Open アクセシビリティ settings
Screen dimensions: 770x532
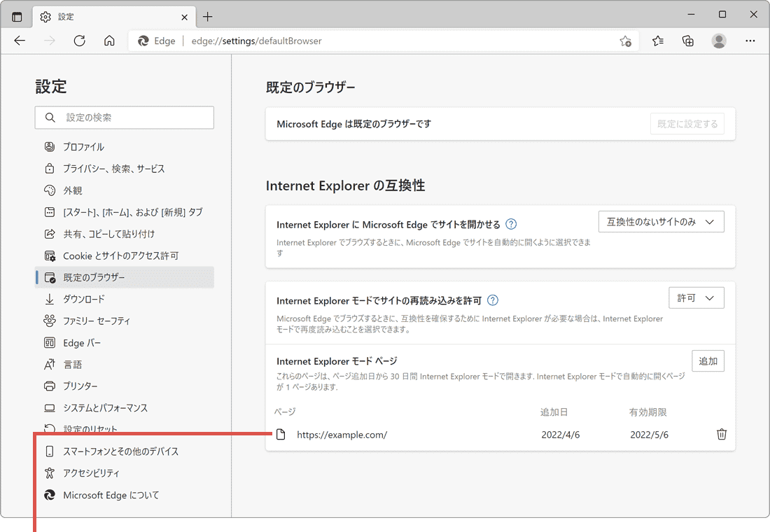(125, 473)
